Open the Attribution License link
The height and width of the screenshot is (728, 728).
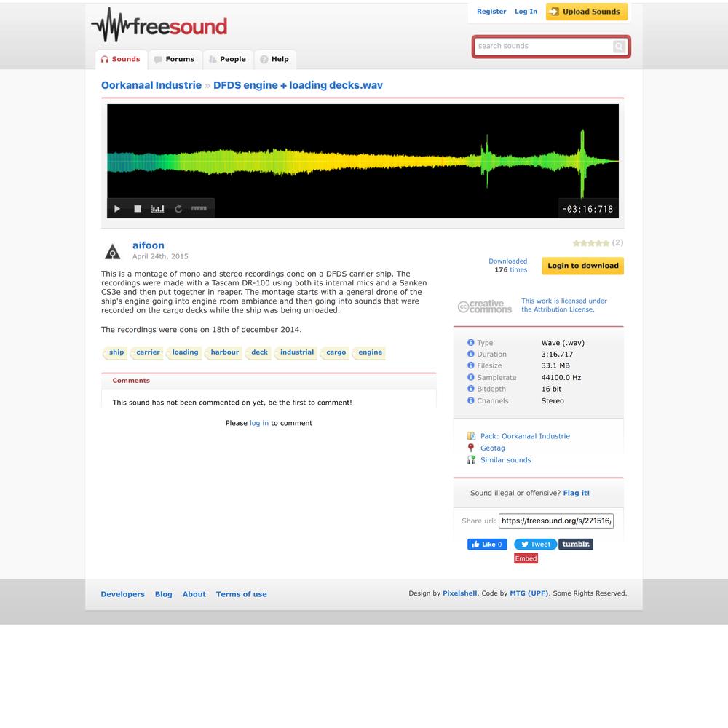click(x=563, y=305)
